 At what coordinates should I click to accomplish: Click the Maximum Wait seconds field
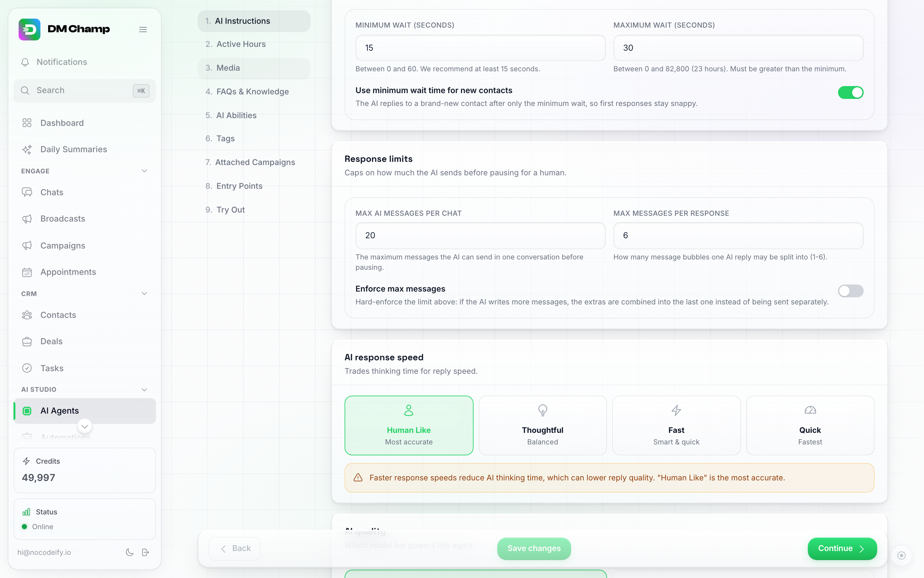(738, 48)
